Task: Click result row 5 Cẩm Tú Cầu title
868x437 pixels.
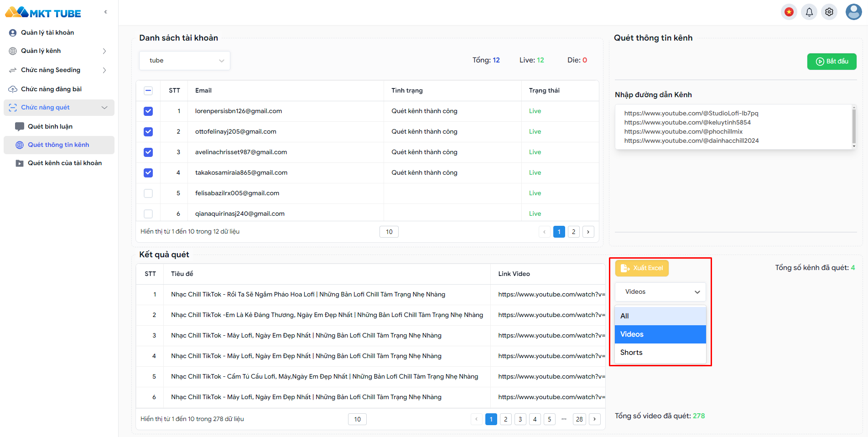Action: pyautogui.click(x=324, y=377)
